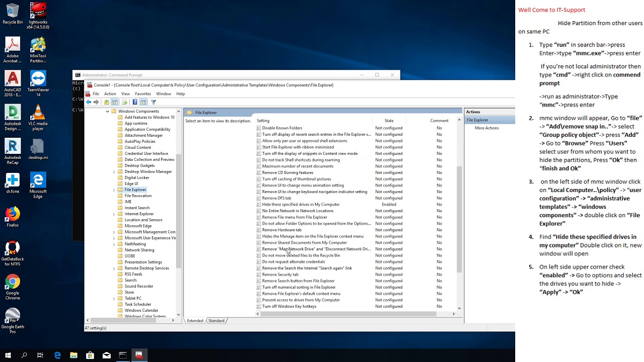This screenshot has width=644, height=362.
Task: Open Google Earth Pro desktop icon
Action: 13,321
